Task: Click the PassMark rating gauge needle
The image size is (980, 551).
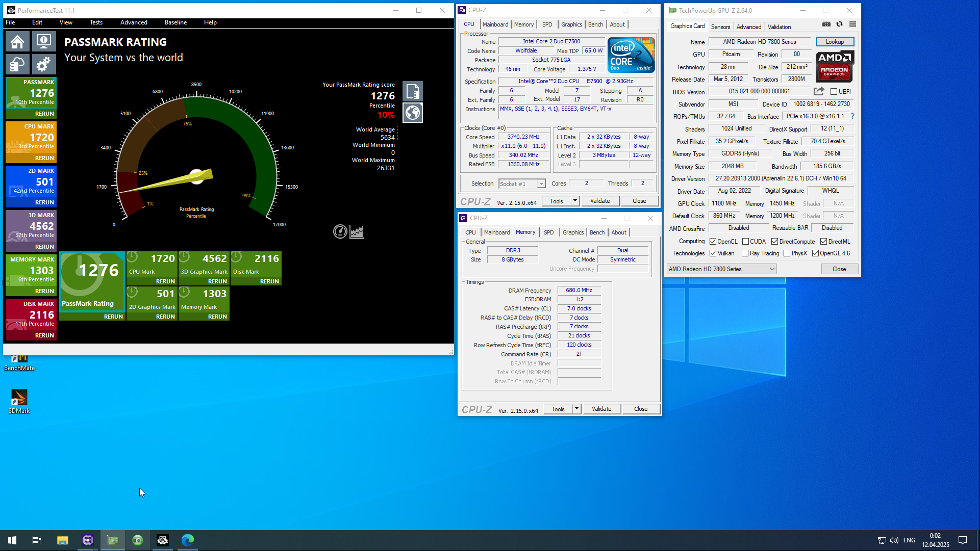Action: (168, 182)
